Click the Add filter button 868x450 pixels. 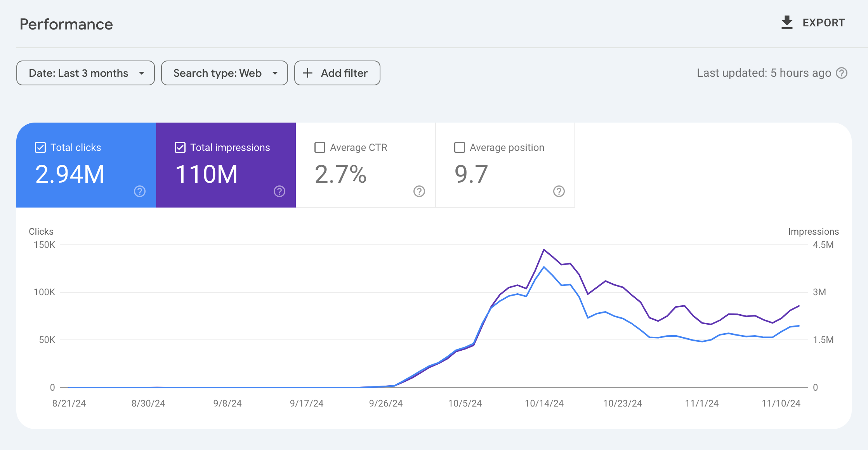(337, 73)
